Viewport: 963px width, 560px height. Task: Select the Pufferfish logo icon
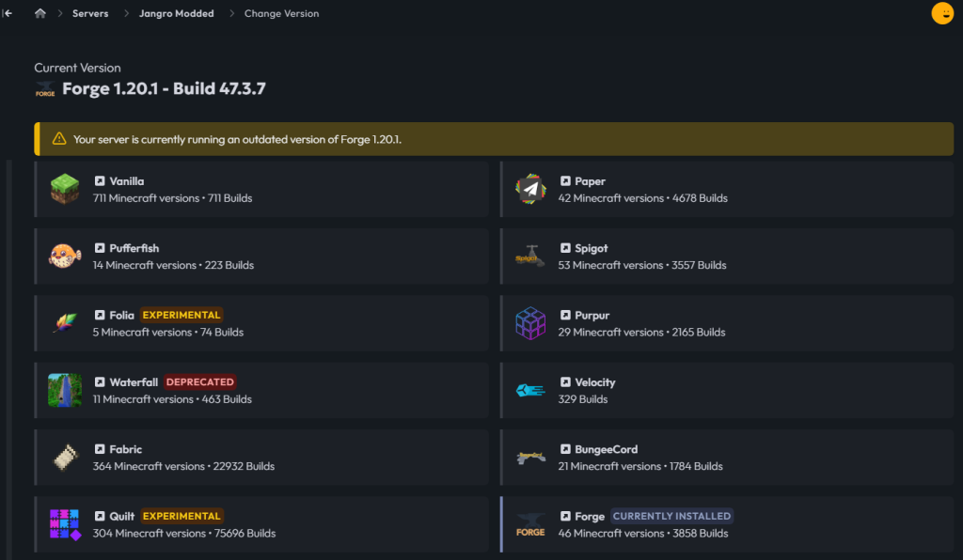tap(64, 256)
